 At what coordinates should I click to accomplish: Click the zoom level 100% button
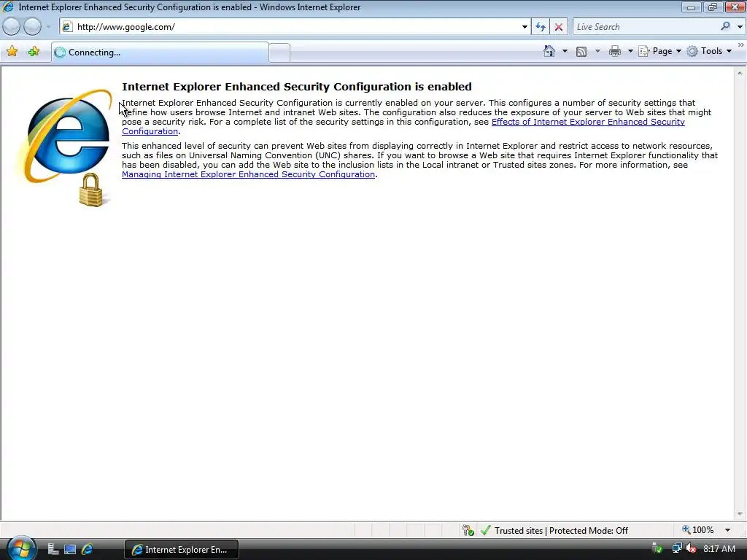click(698, 530)
